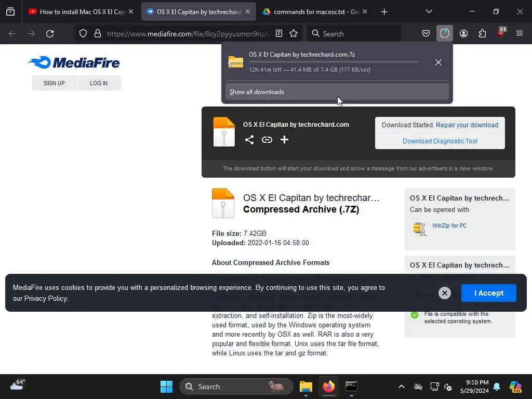The image size is (532, 399).
Task: Click the WinZip application icon
Action: pos(419,229)
